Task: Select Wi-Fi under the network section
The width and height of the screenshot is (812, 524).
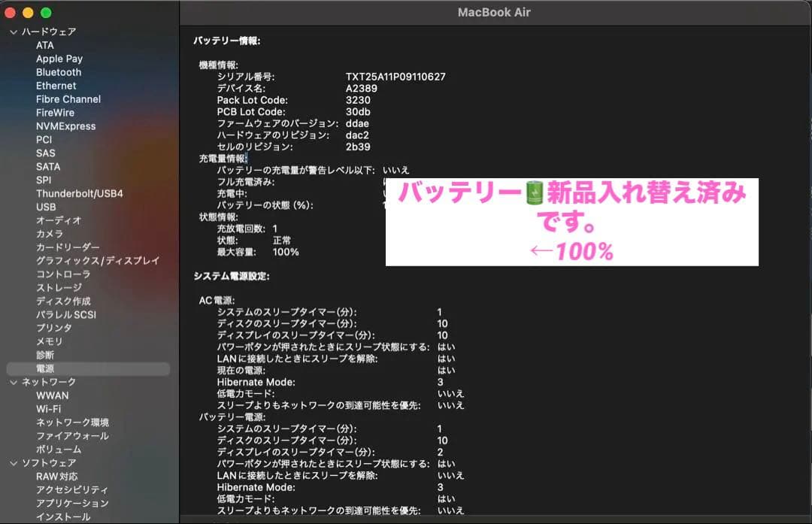Action: 49,408
